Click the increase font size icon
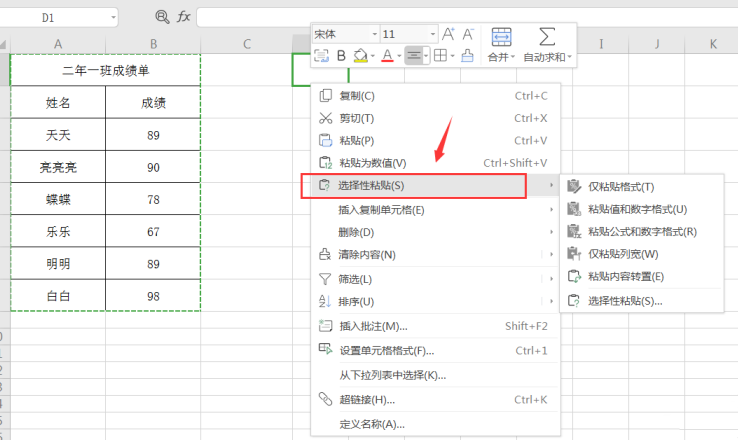The width and height of the screenshot is (738, 440). 448,34
